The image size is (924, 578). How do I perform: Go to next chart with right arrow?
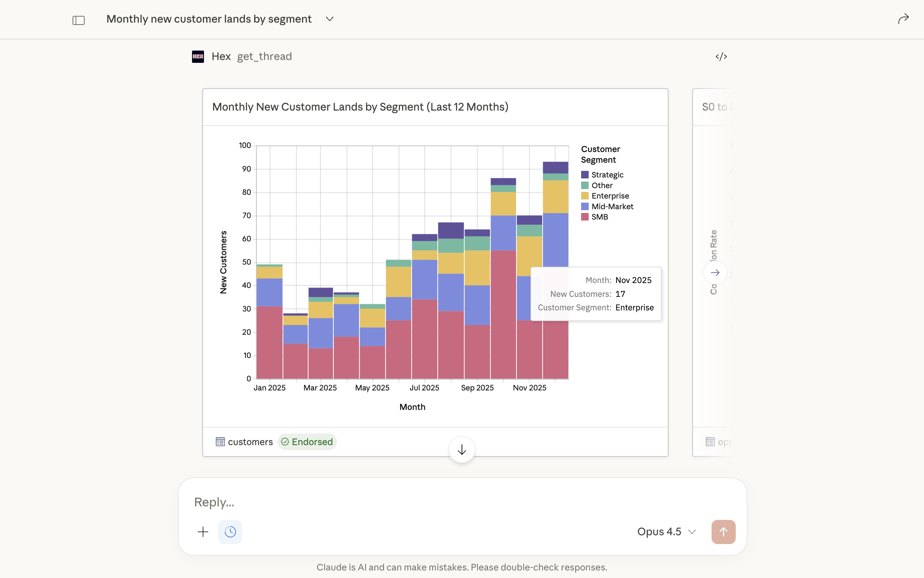pos(715,273)
